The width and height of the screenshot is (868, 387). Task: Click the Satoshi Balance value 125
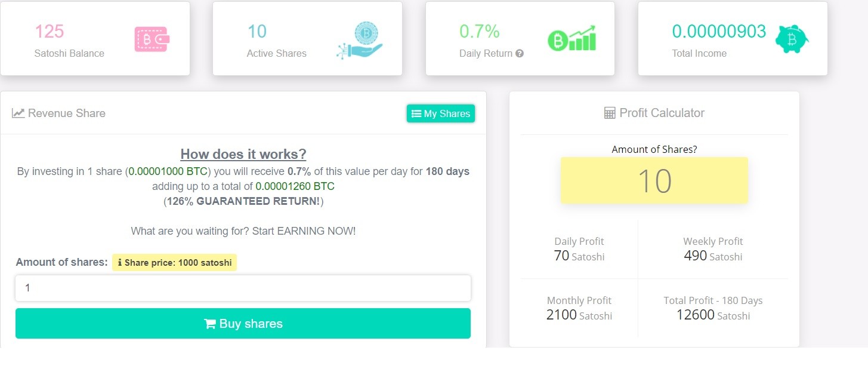point(50,31)
